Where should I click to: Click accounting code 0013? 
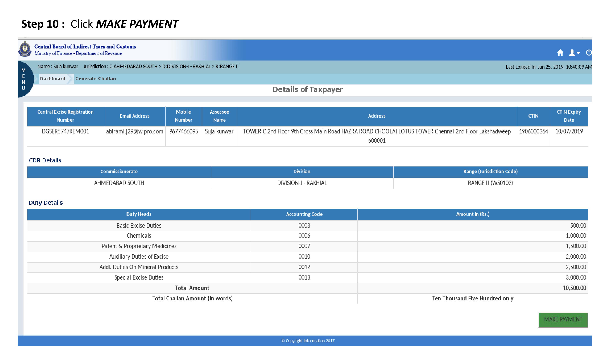304,278
